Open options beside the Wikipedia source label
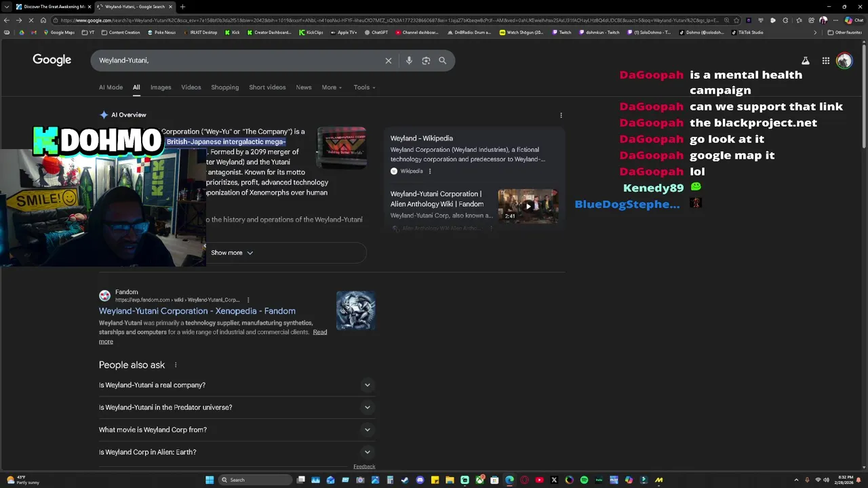 tap(430, 171)
